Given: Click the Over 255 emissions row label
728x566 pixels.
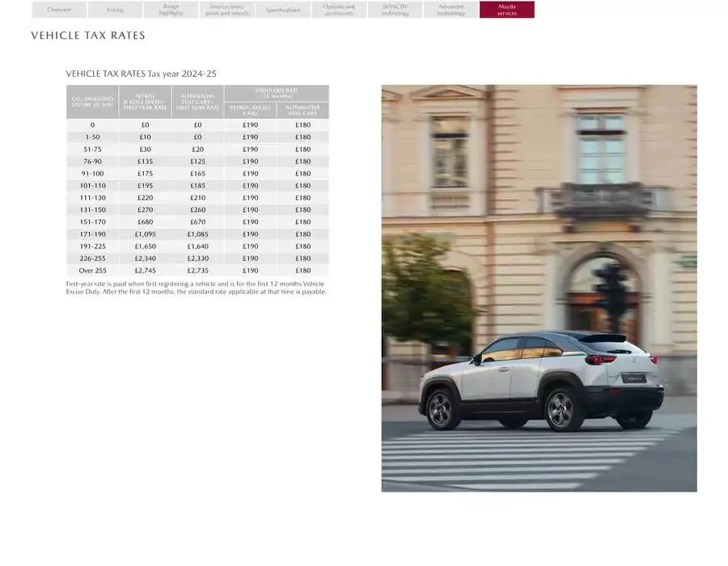Looking at the screenshot, I should pos(92,271).
